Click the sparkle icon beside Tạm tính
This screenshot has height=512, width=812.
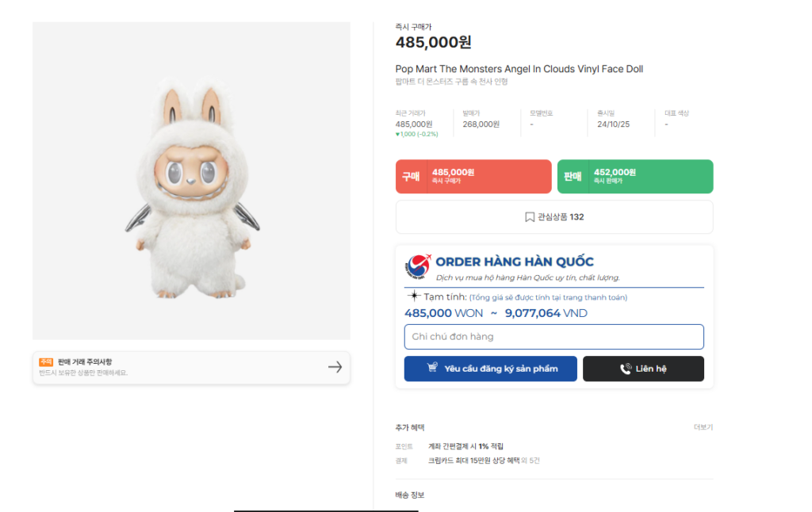click(x=414, y=296)
